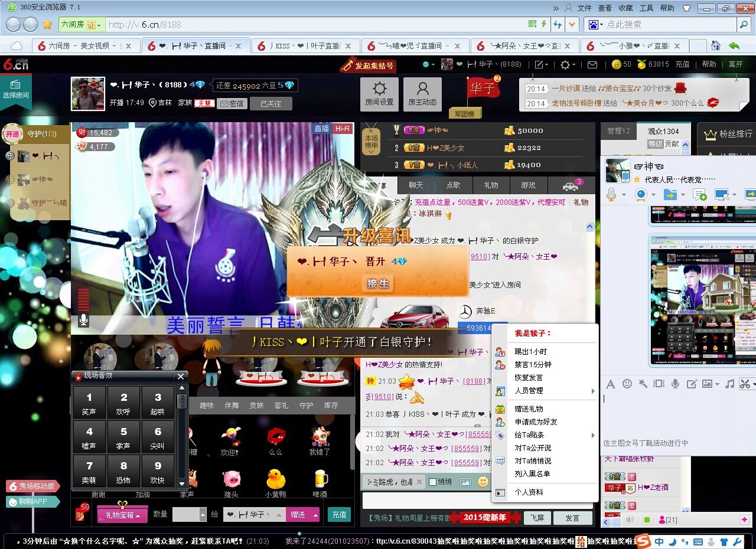The height and width of the screenshot is (549, 756).
Task: Click the 直播 live badge on the video
Action: coord(321,128)
